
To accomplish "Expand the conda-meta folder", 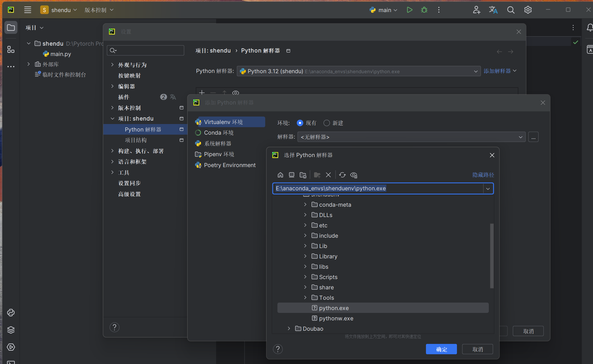I will click(x=305, y=204).
